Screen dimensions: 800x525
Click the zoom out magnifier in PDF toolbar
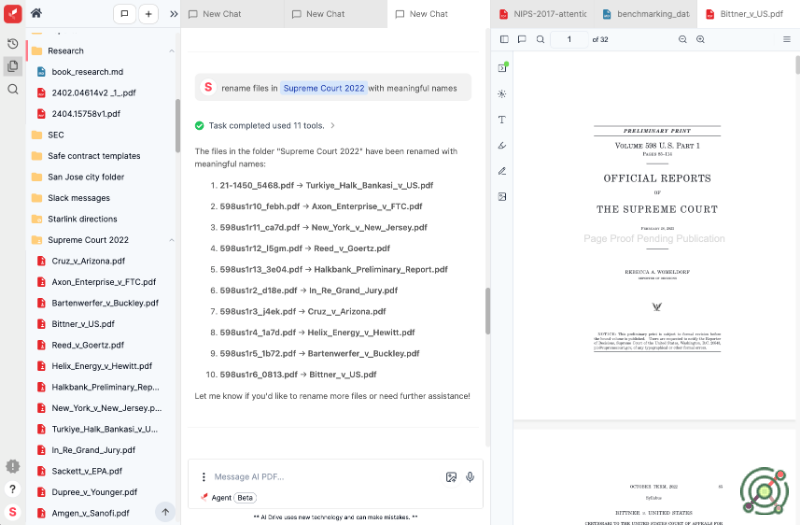pyautogui.click(x=683, y=39)
